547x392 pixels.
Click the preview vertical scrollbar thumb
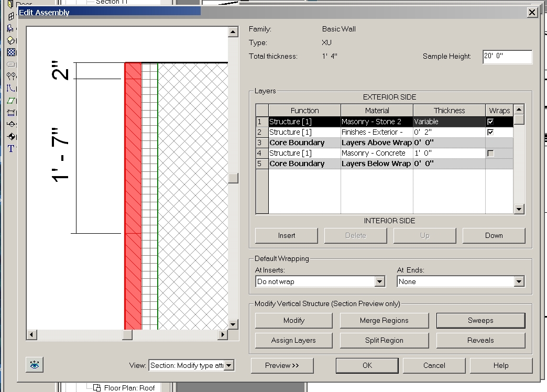(233, 178)
